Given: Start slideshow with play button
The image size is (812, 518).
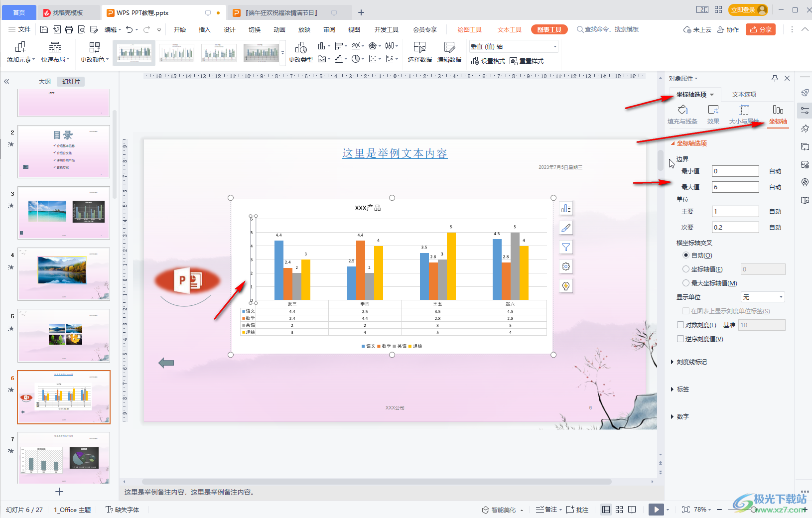Looking at the screenshot, I should point(656,509).
